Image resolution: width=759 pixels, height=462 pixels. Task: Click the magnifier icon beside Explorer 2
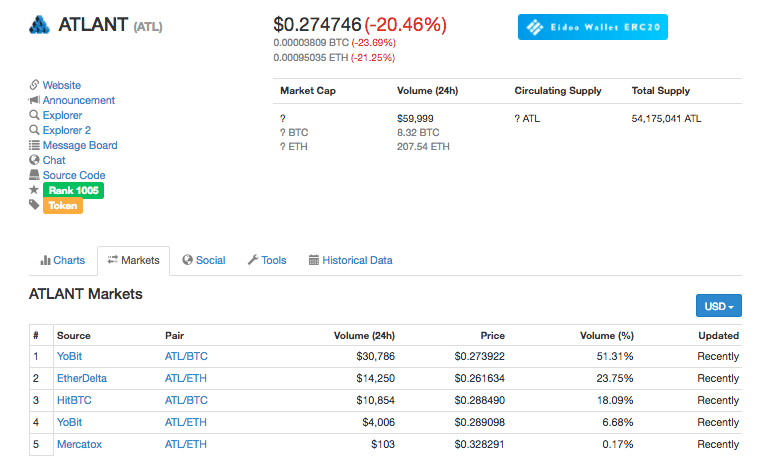tap(34, 130)
